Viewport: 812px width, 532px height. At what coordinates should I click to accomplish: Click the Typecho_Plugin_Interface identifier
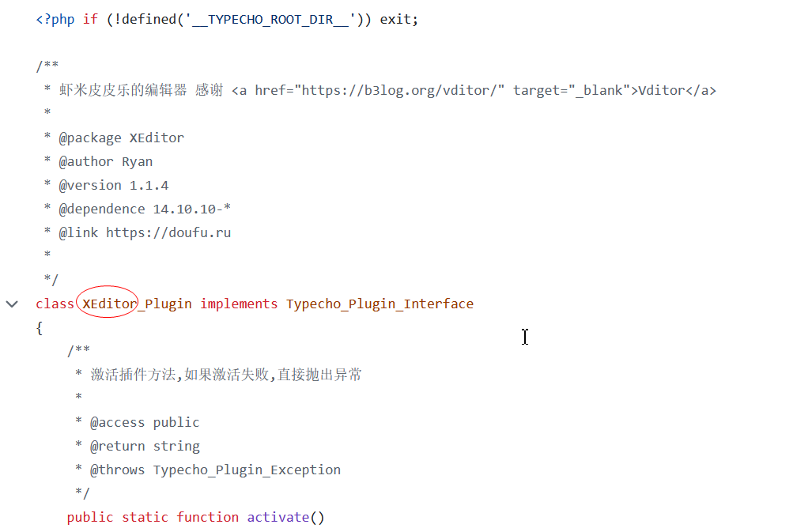pos(380,304)
